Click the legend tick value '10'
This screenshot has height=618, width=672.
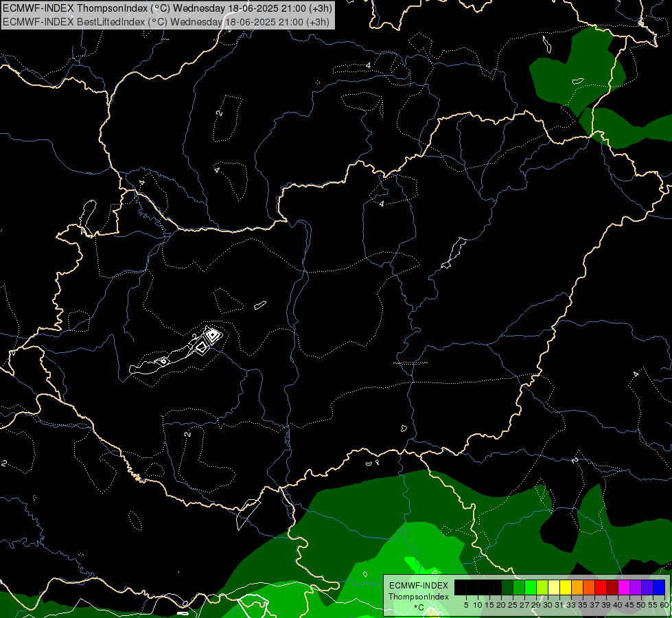click(x=478, y=605)
